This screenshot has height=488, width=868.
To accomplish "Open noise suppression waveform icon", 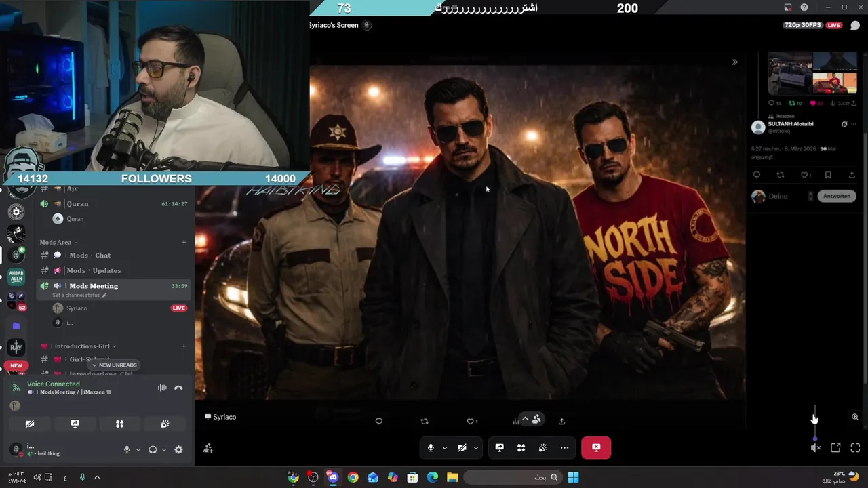I will point(162,388).
